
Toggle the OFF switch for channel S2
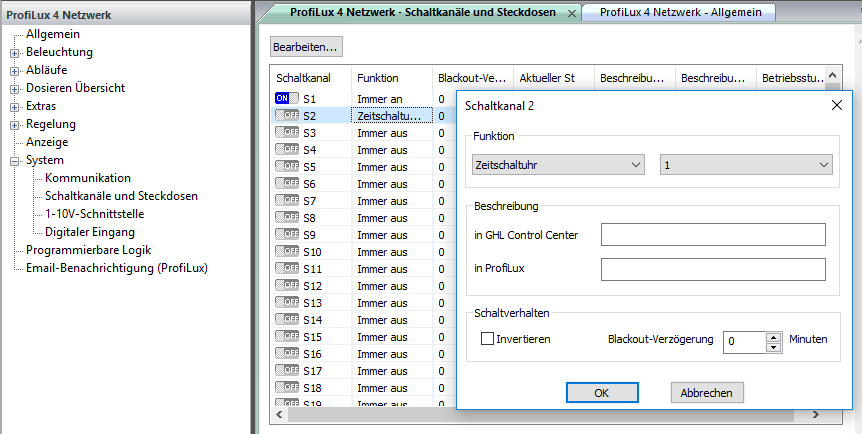[287, 116]
